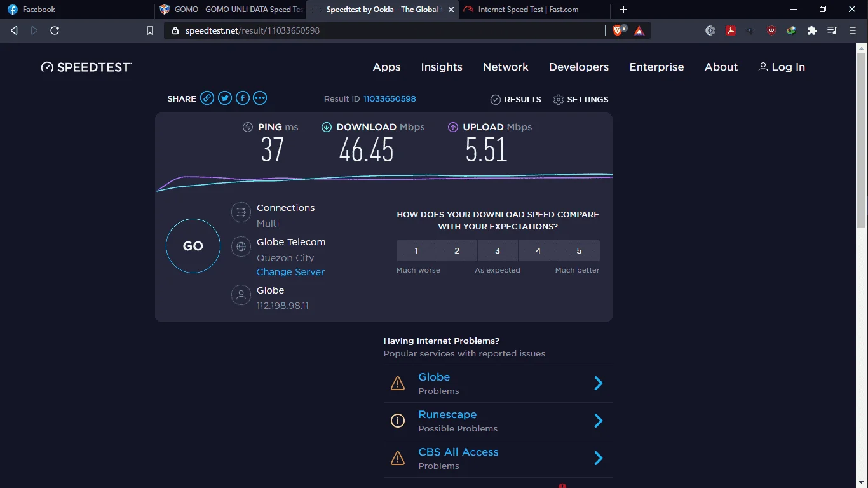
Task: Close the Speedtest by Ookla tab
Action: click(451, 10)
